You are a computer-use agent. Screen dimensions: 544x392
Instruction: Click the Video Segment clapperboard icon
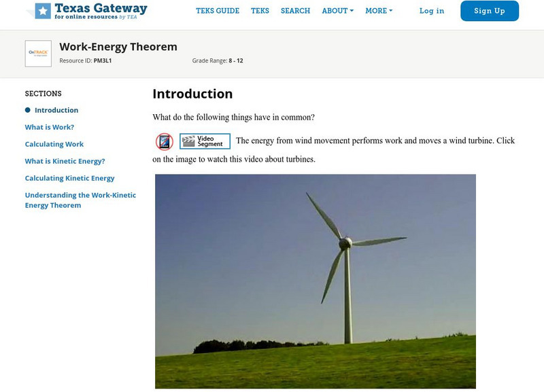pyautogui.click(x=189, y=141)
